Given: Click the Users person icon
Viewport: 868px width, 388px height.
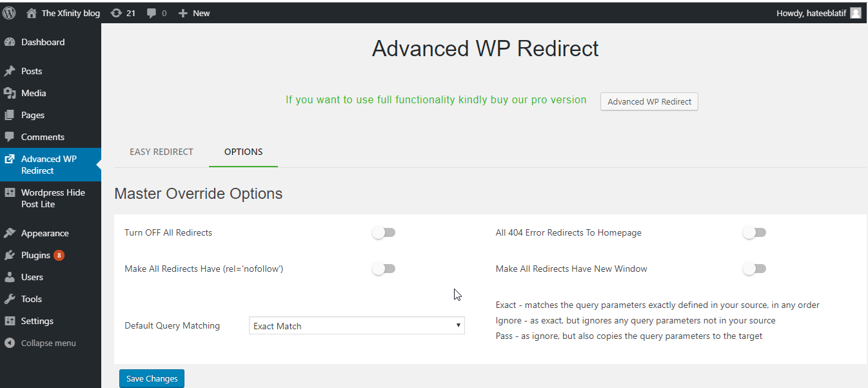Looking at the screenshot, I should point(10,277).
